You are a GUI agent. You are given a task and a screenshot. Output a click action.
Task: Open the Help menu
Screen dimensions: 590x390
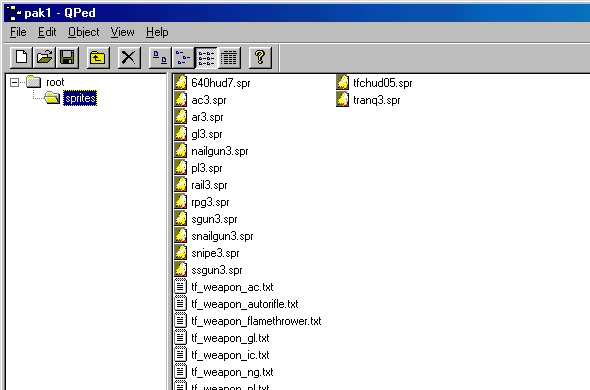click(157, 32)
